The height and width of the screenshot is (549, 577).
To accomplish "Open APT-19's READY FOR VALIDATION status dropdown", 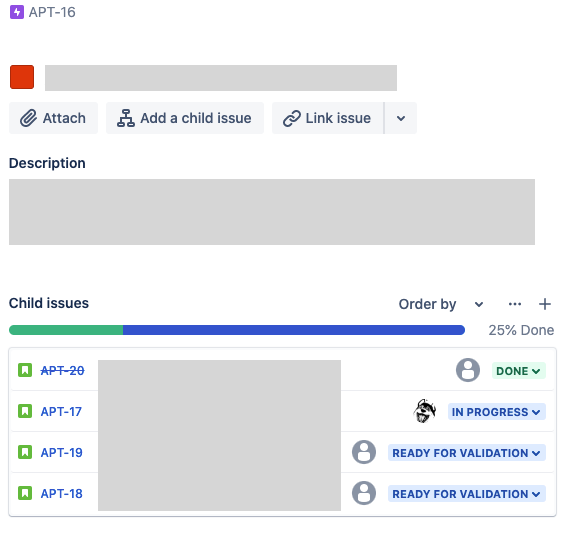I will click(467, 453).
